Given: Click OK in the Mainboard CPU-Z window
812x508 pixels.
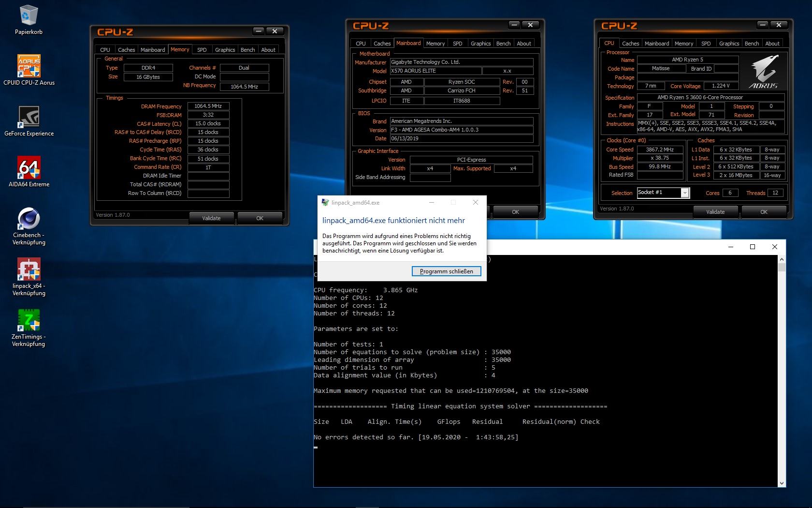Looking at the screenshot, I should [x=515, y=212].
